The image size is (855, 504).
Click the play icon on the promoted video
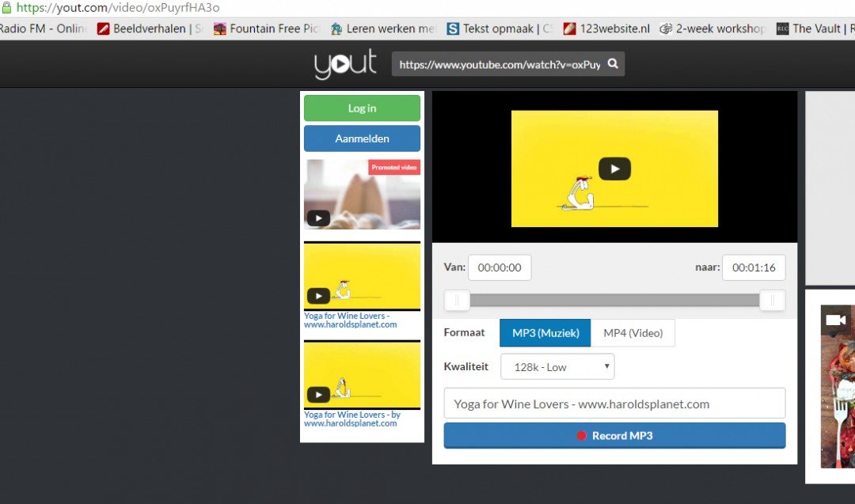[318, 218]
